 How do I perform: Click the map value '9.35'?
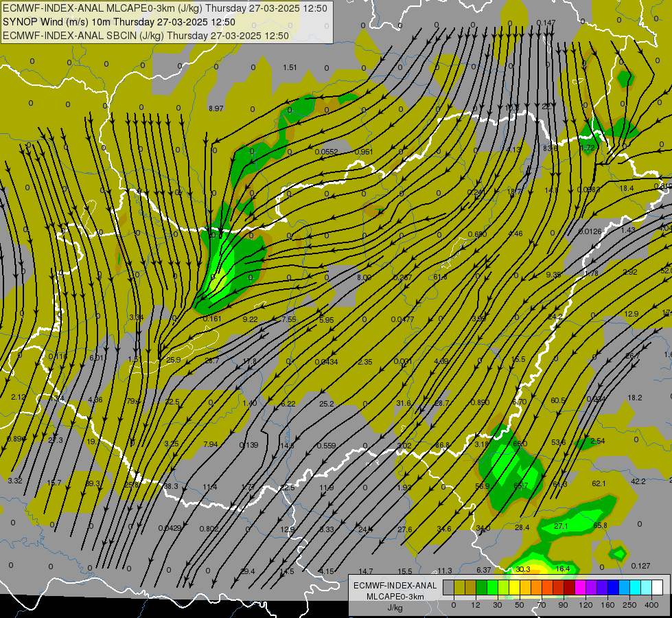coord(553,275)
